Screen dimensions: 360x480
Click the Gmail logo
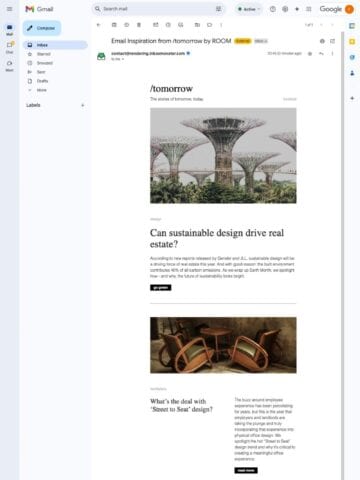(x=39, y=9)
